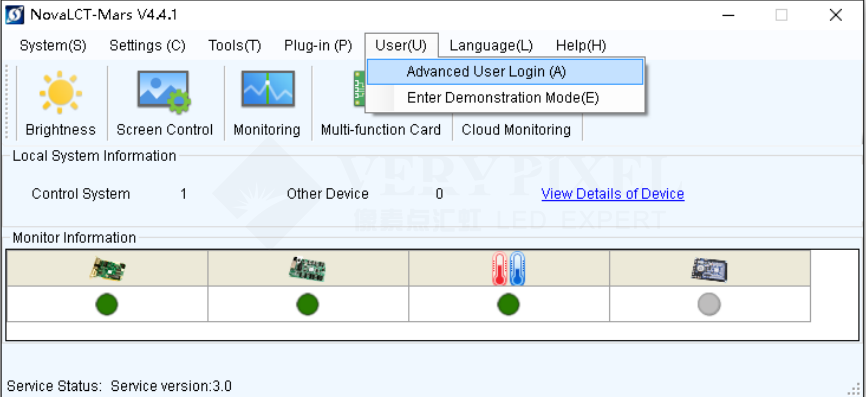Click the blue monitoring card icon
The width and height of the screenshot is (866, 397).
point(709,269)
